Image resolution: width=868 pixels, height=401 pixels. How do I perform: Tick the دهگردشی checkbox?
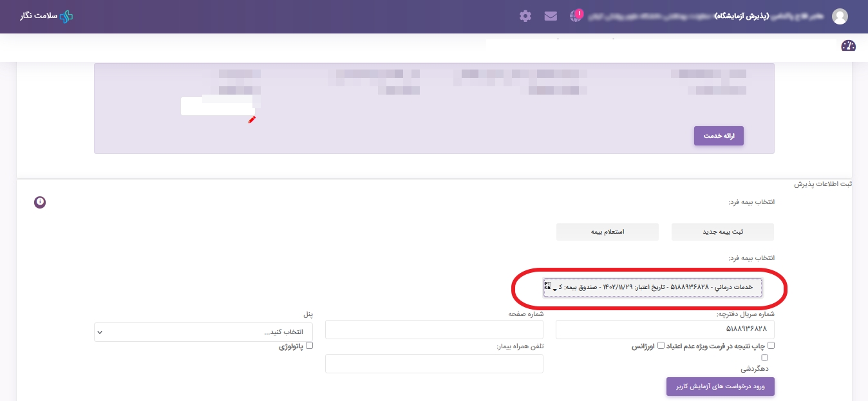764,358
